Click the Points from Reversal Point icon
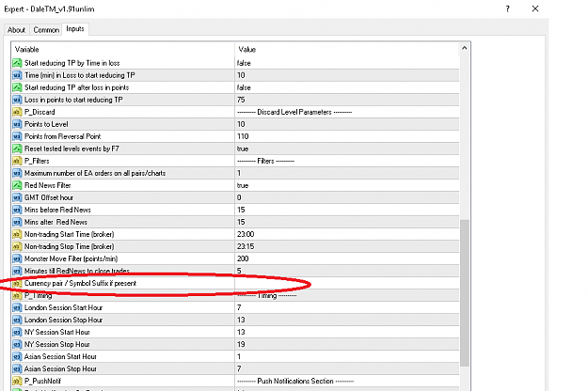Screen dimensions: 588x391 [x=17, y=136]
